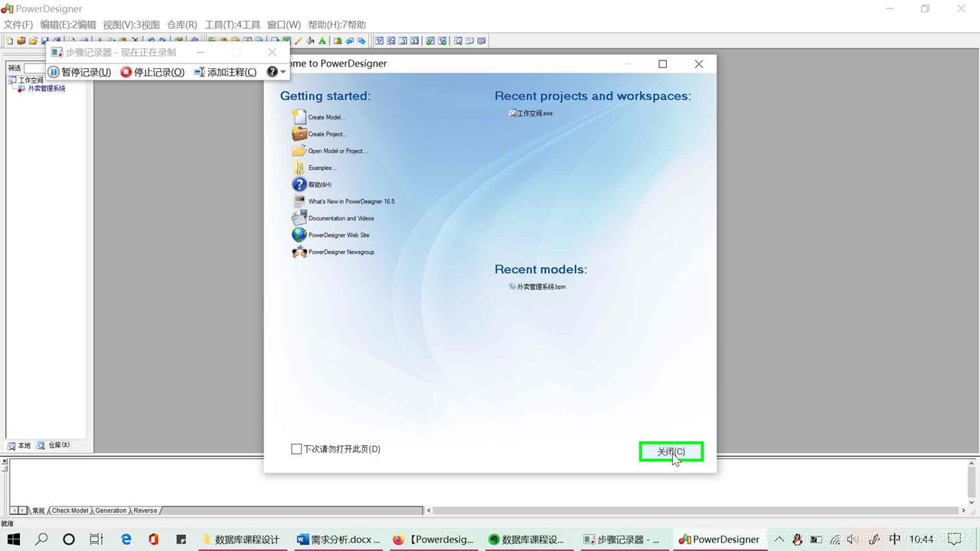The height and width of the screenshot is (551, 980).
Task: Switch to the Generation output tab
Action: [111, 510]
